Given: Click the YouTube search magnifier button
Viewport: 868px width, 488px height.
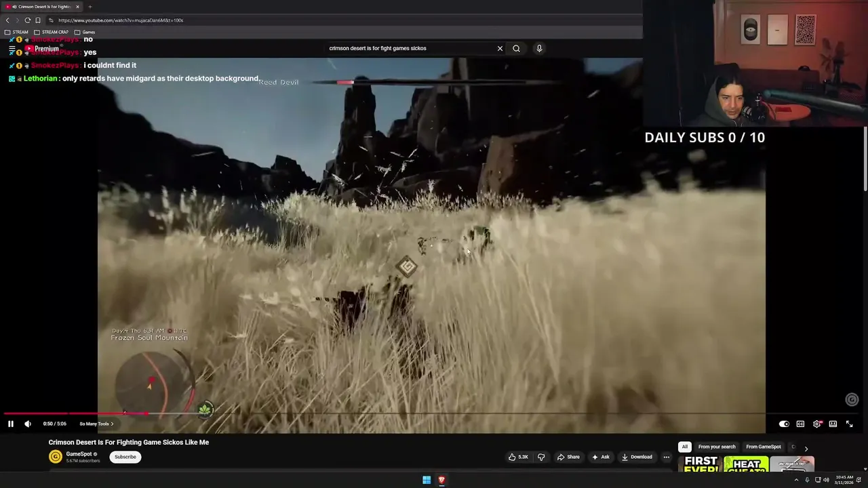Looking at the screenshot, I should (516, 48).
